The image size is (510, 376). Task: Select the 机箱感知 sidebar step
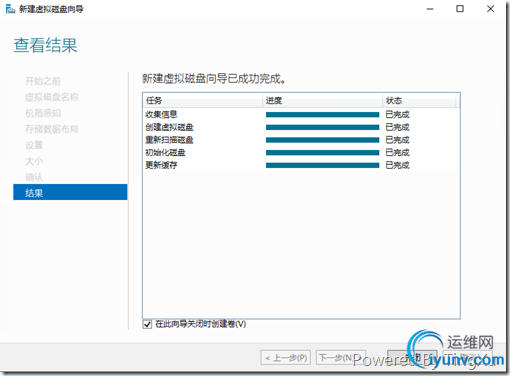click(x=43, y=113)
